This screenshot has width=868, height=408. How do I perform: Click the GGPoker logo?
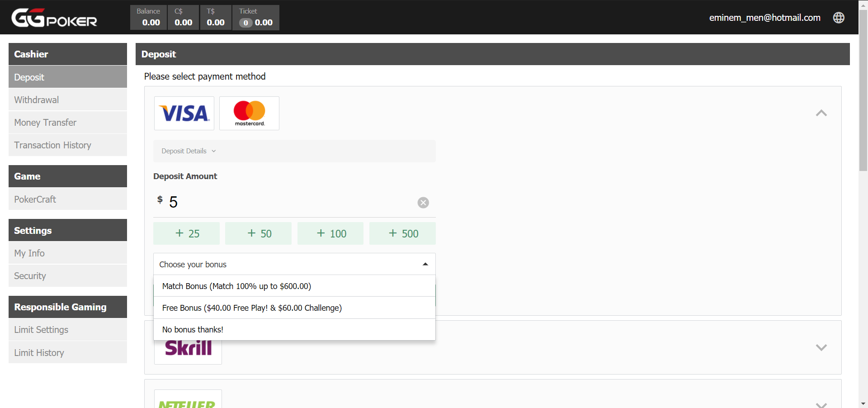pos(54,18)
